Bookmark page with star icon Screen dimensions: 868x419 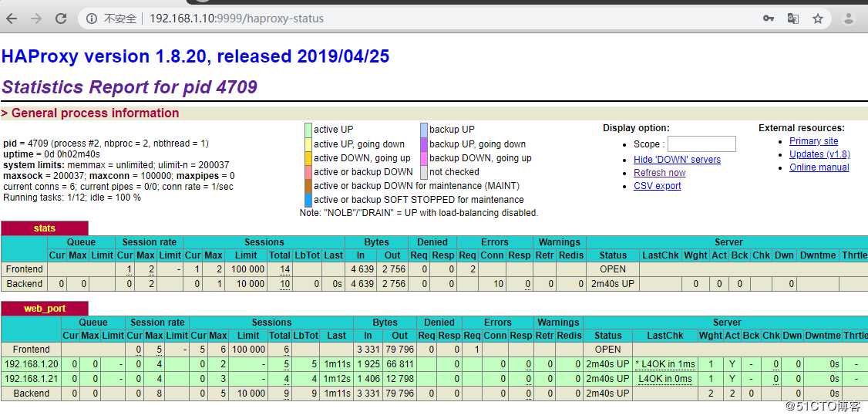click(x=818, y=19)
